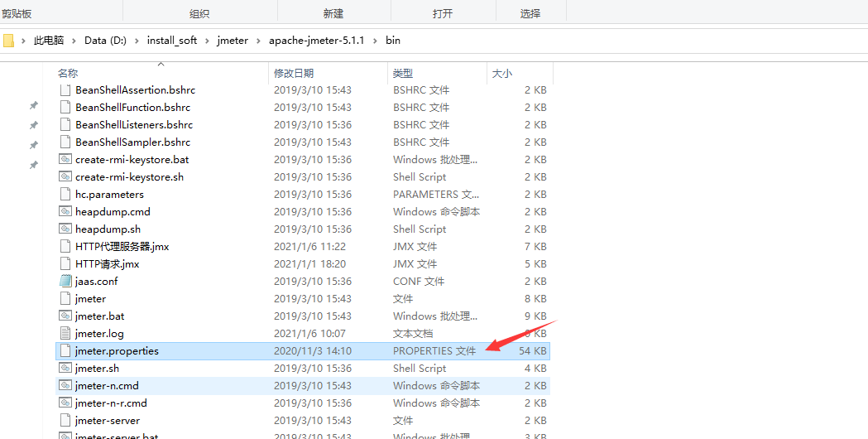Image resolution: width=868 pixels, height=439 pixels.
Task: Go to install_soft in the breadcrumb
Action: (171, 41)
